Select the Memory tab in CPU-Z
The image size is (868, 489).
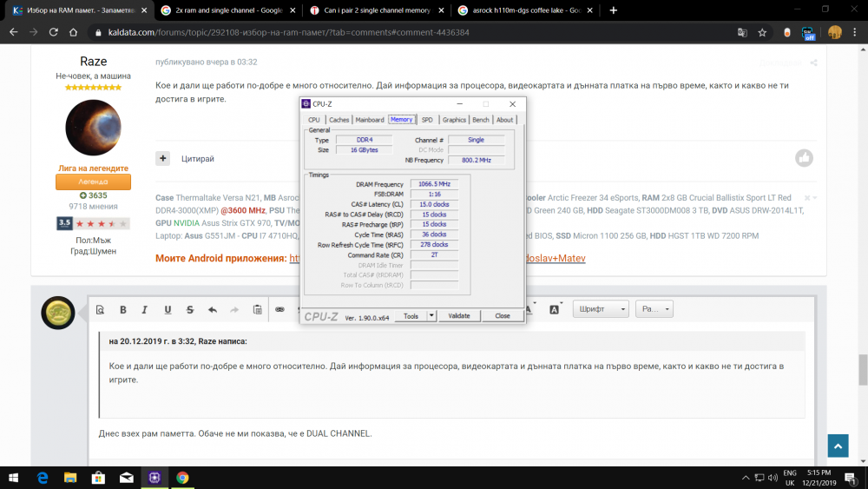pyautogui.click(x=401, y=120)
